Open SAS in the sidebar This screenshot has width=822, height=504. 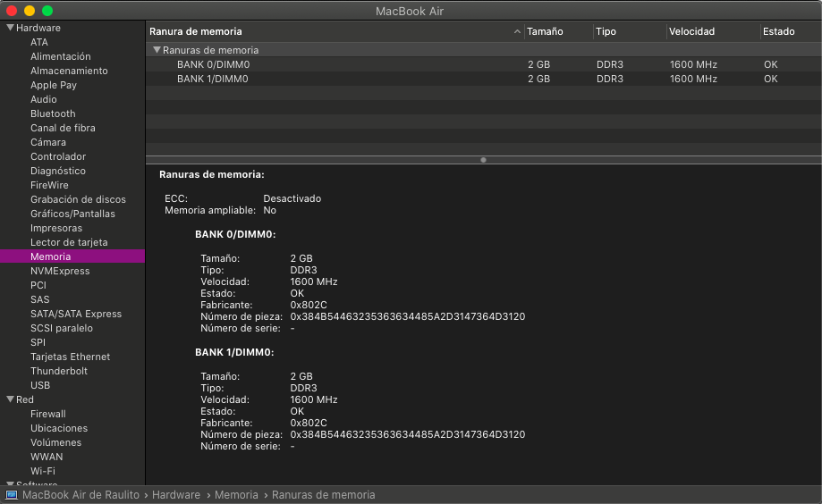[39, 299]
